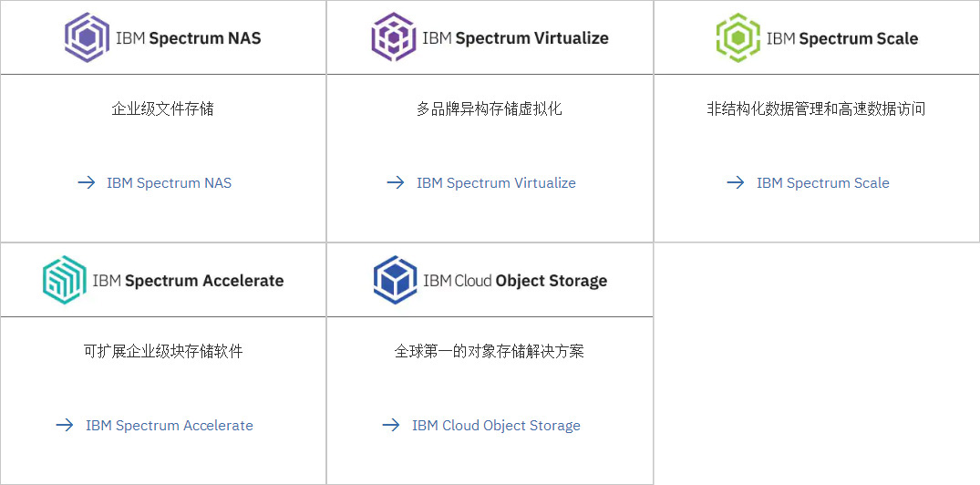The width and height of the screenshot is (980, 485).
Task: Click the IBM Spectrum NAS header title text
Action: 189,38
